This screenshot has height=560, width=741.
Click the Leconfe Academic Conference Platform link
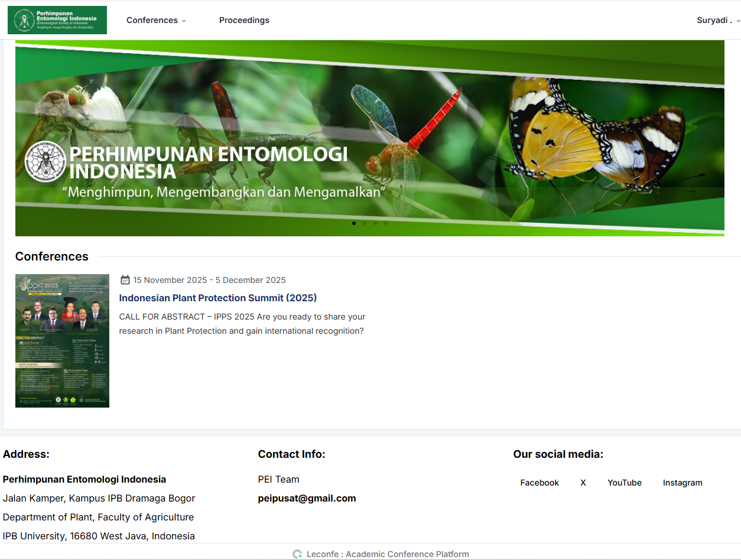(x=388, y=554)
